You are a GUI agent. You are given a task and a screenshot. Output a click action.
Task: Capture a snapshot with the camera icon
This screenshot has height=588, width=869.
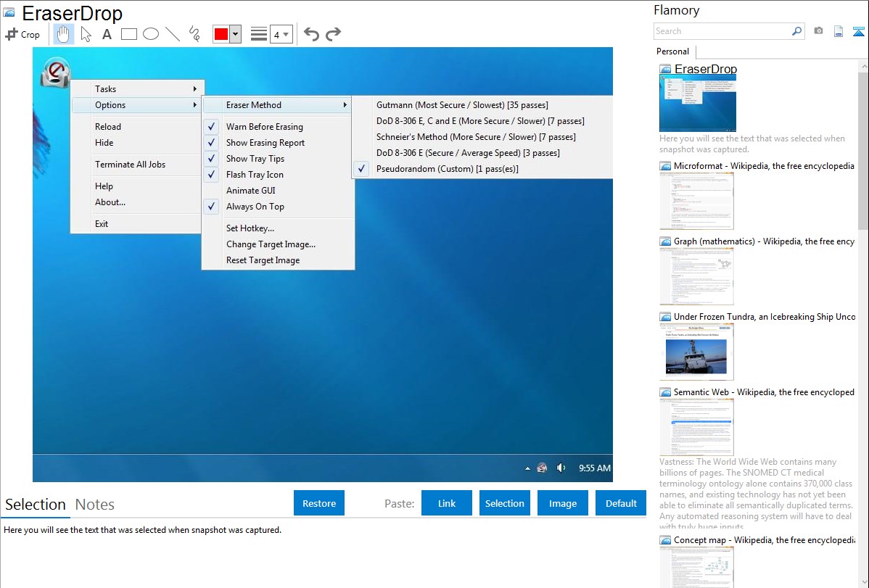pyautogui.click(x=818, y=31)
